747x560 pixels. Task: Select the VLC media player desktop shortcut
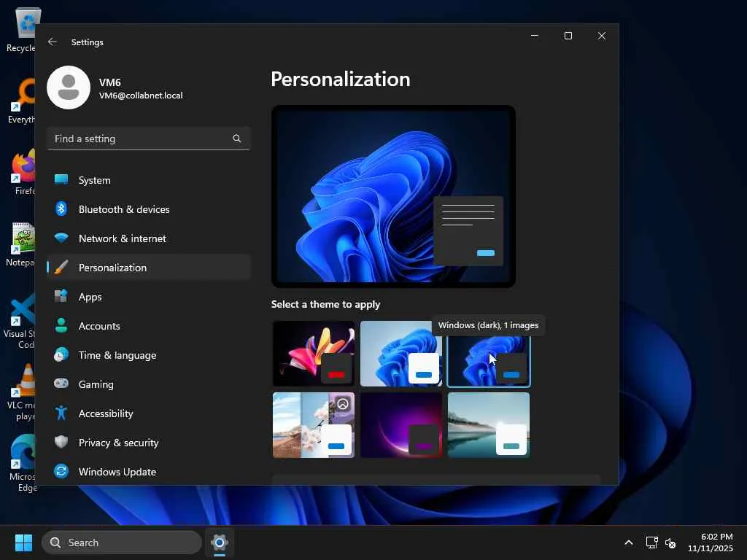point(21,393)
